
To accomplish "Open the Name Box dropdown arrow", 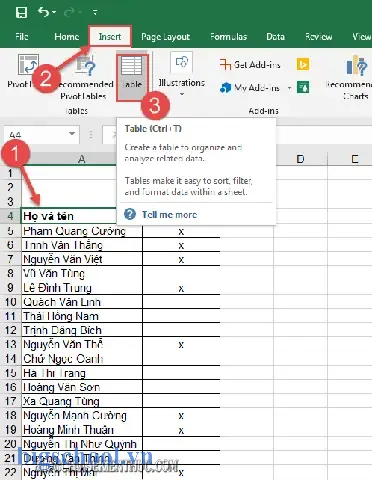I will click(x=72, y=134).
